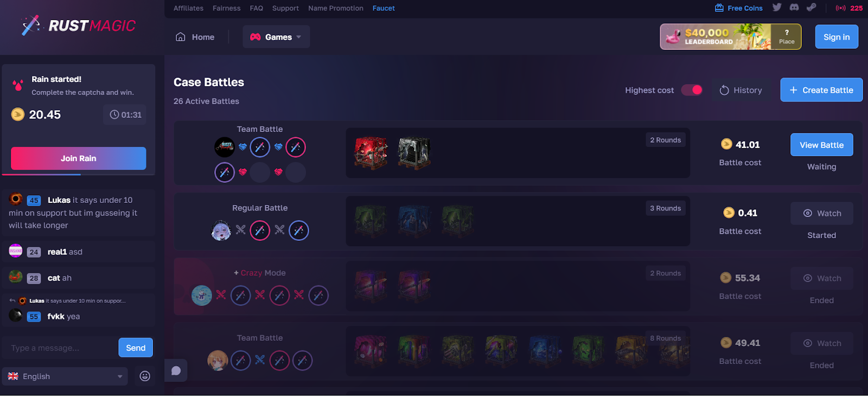The height and width of the screenshot is (396, 868).
Task: Open the Games dropdown menu
Action: point(276,37)
